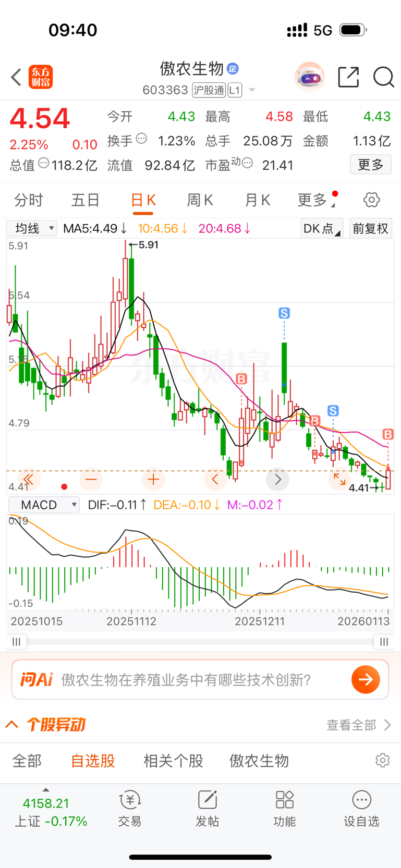Switch to 分时 chart tab
This screenshot has height=868, width=401.
click(29, 200)
